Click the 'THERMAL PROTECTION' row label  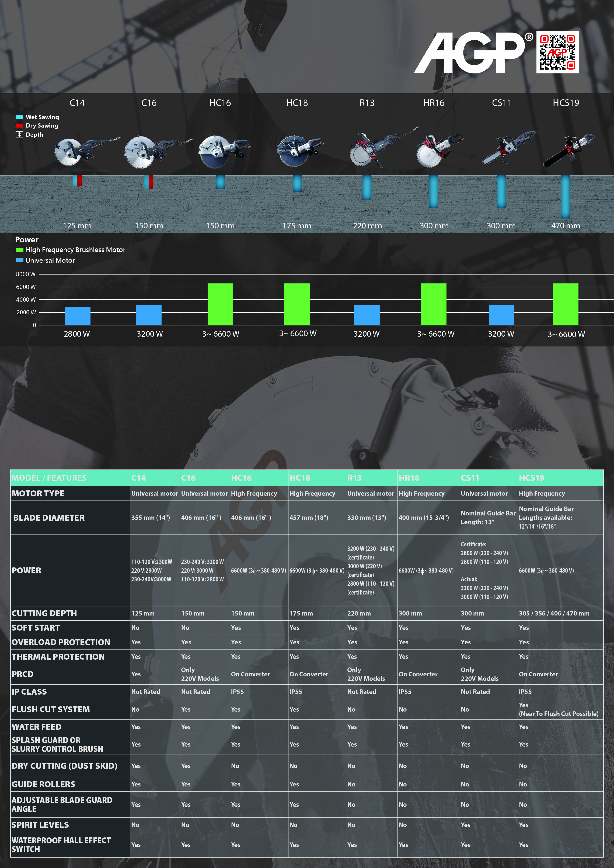pos(58,657)
